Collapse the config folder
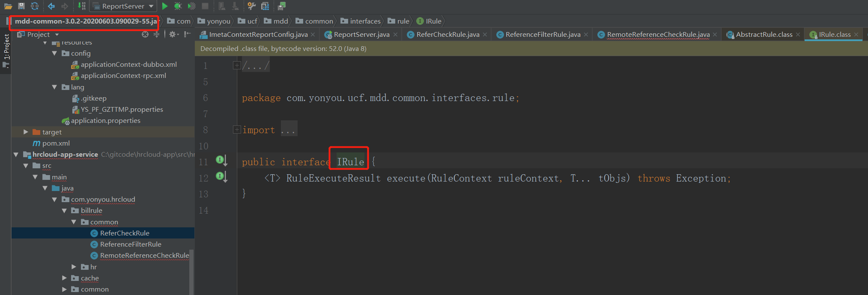This screenshot has height=295, width=868. [x=54, y=53]
